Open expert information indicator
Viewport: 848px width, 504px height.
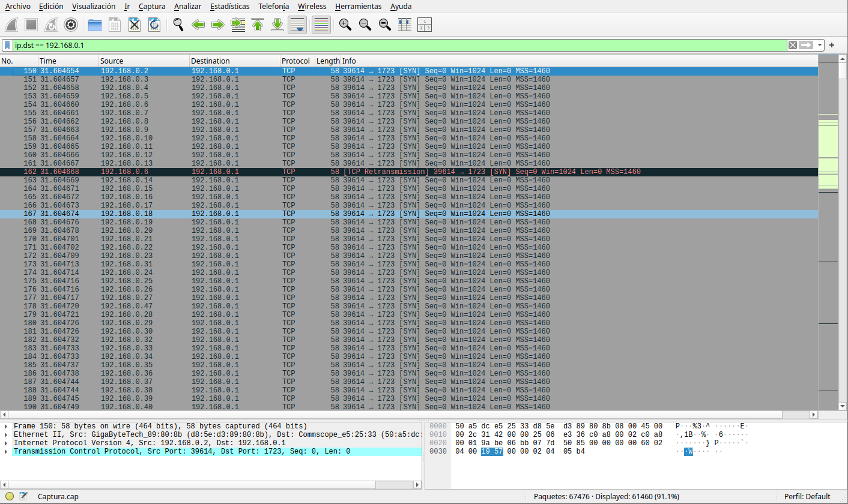10,496
